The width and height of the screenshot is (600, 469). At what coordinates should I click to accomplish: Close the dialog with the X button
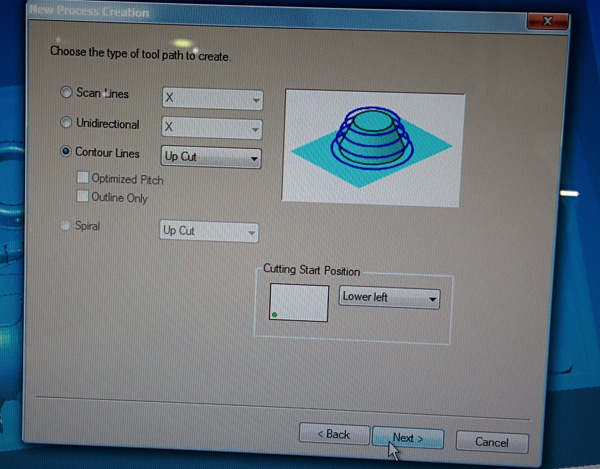click(x=547, y=21)
